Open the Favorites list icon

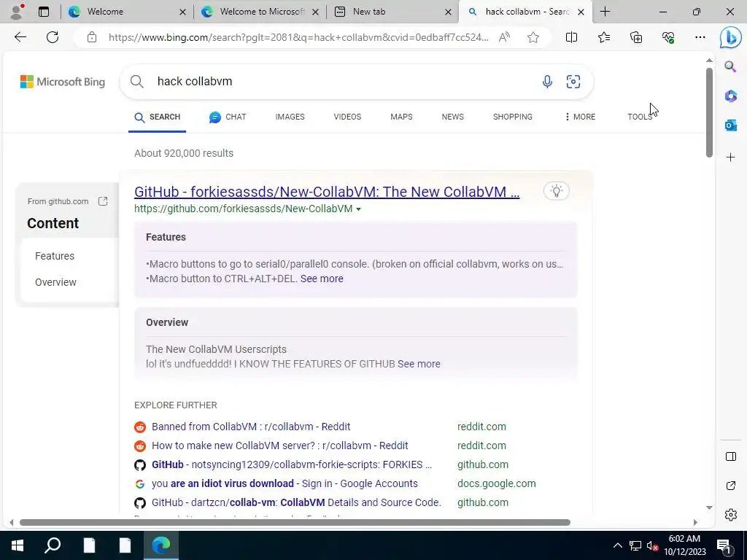click(x=603, y=37)
